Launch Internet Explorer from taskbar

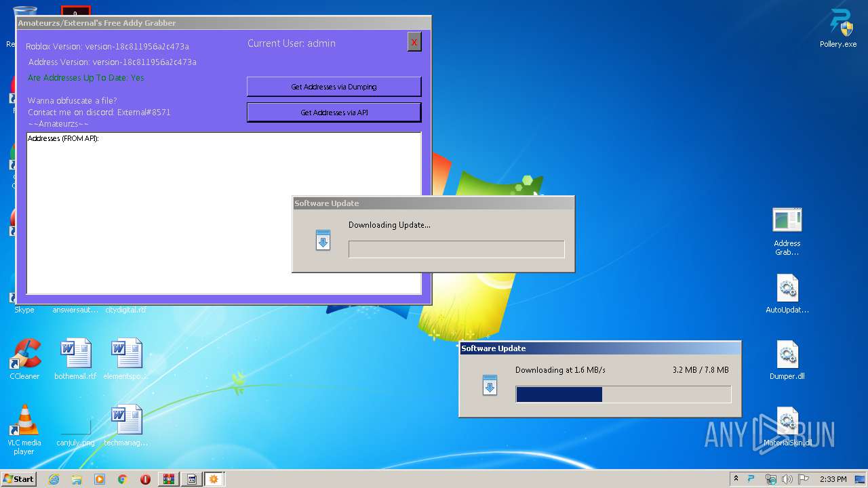(54, 479)
